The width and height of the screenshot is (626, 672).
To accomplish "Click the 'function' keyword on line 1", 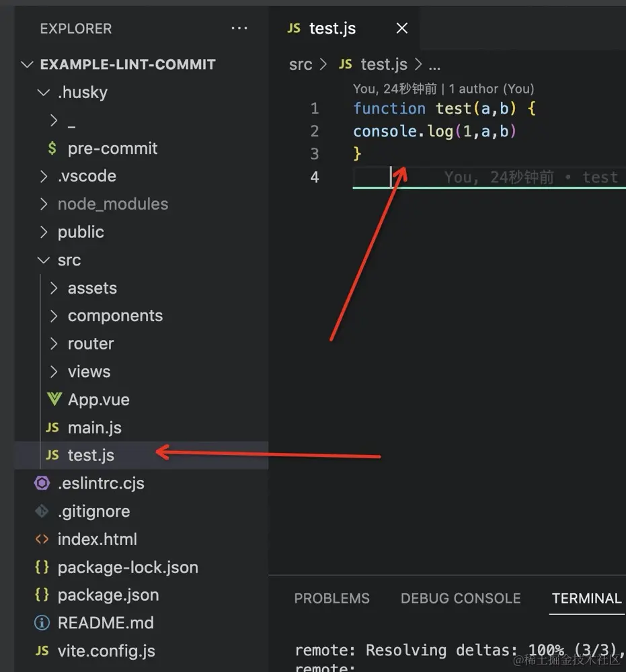I will tap(389, 108).
